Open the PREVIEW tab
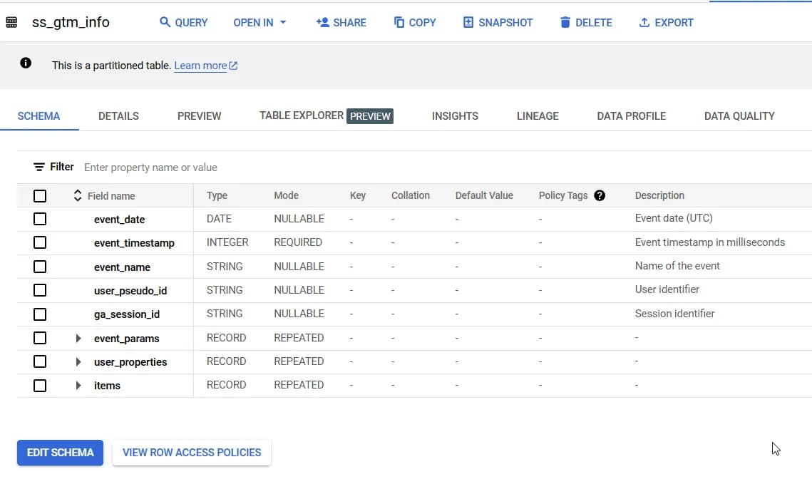Screen dimensions: 812x504 click(x=200, y=116)
